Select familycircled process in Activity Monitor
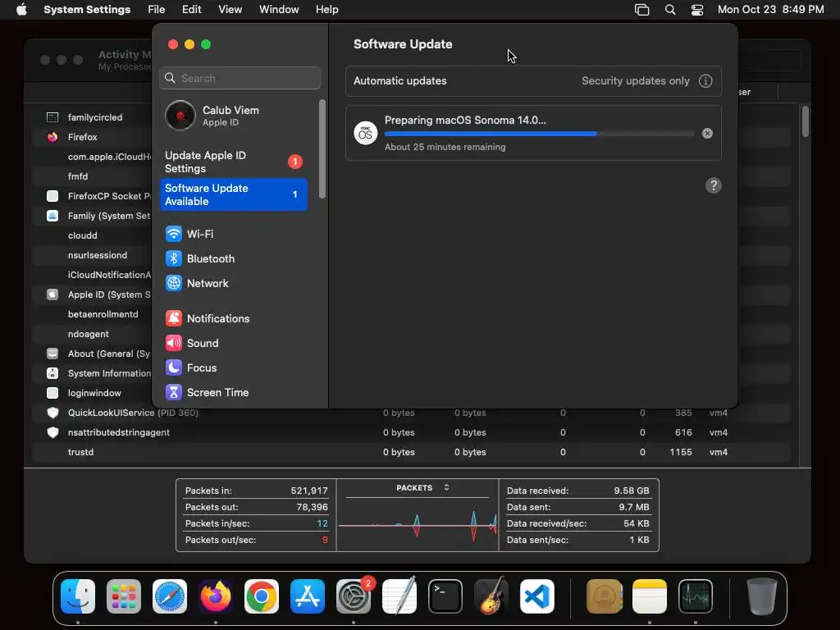The image size is (840, 630). pos(95,117)
